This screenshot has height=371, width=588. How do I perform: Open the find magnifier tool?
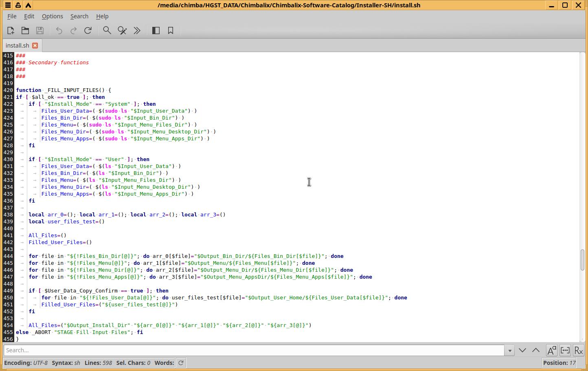pyautogui.click(x=107, y=31)
